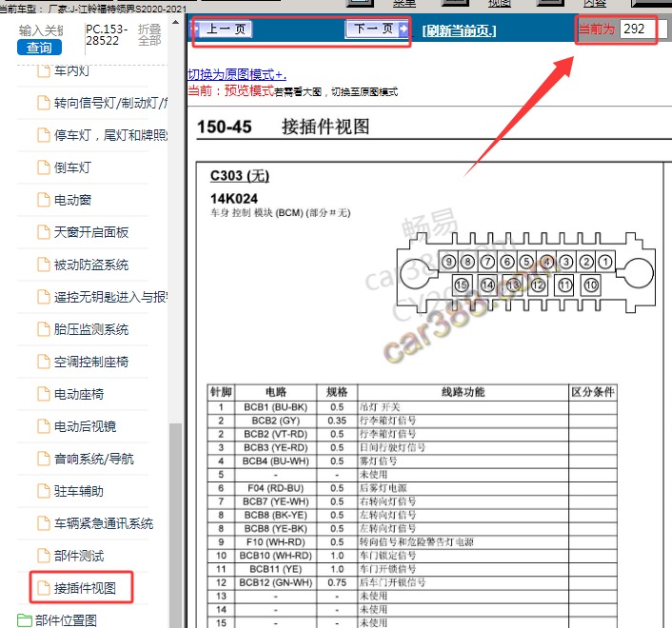The width and height of the screenshot is (672, 628).
Task: Click table cell BCB11 (YE)
Action: click(276, 569)
